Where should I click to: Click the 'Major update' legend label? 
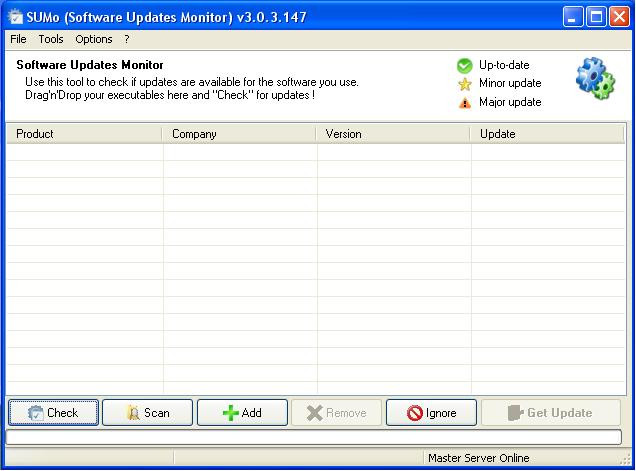coord(510,102)
